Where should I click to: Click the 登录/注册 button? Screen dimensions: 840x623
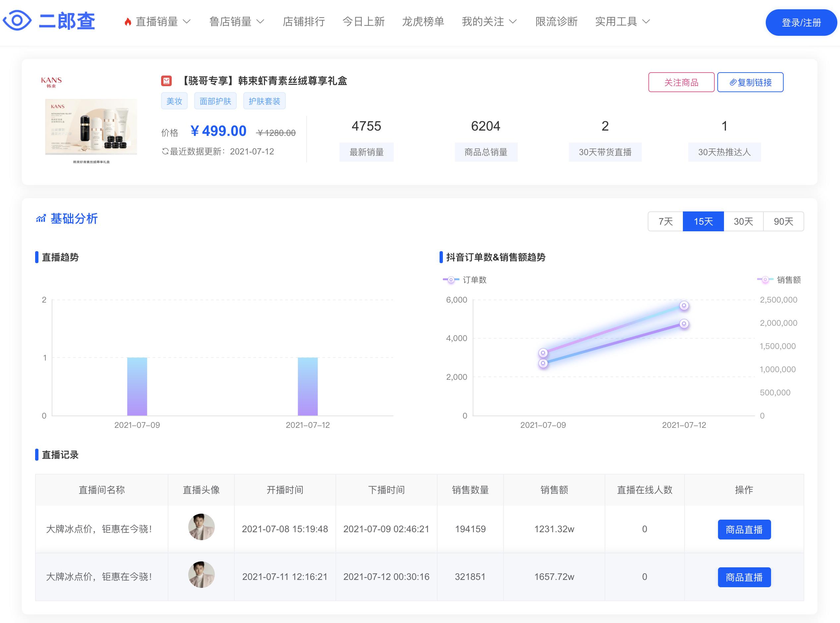801,23
